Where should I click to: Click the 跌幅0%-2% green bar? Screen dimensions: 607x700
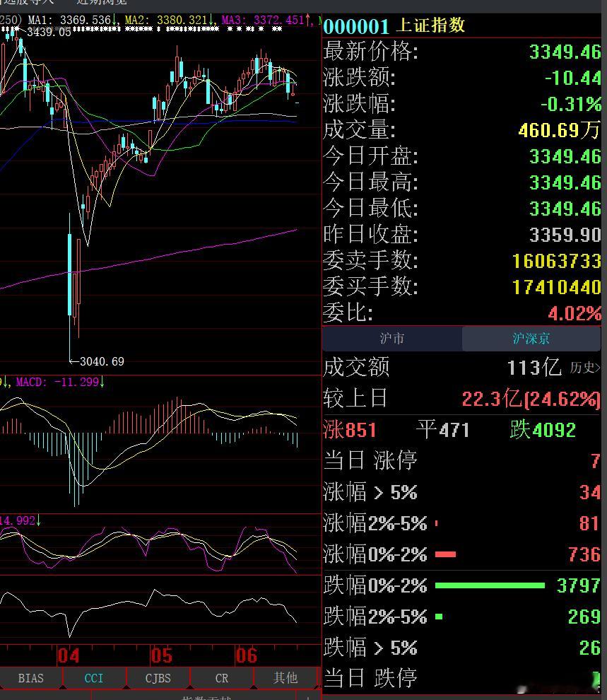point(490,585)
